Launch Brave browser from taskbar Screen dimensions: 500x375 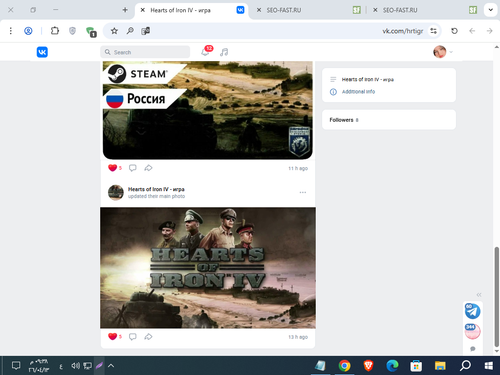coord(368,366)
